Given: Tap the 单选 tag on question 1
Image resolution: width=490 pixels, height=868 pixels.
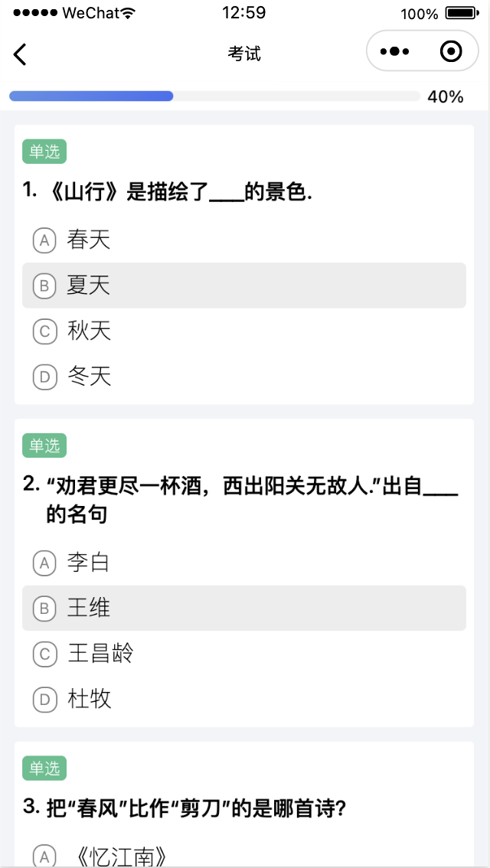Looking at the screenshot, I should pyautogui.click(x=44, y=152).
